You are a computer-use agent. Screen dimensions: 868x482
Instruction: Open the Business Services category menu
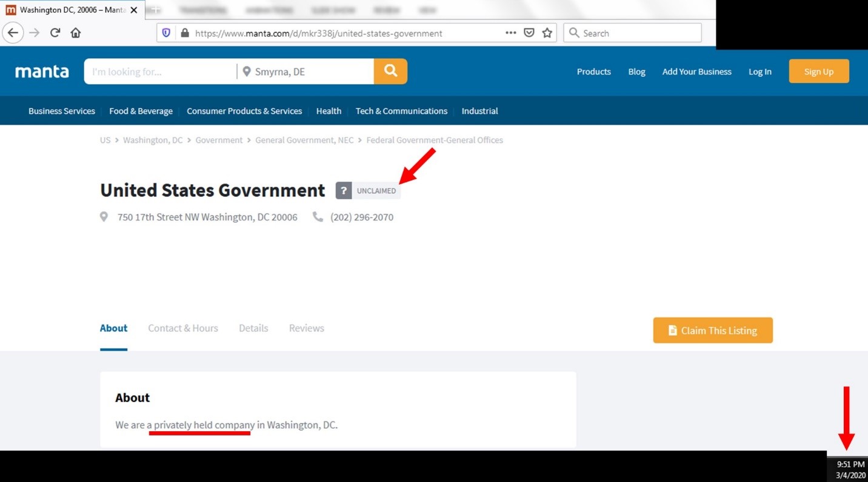(x=62, y=111)
